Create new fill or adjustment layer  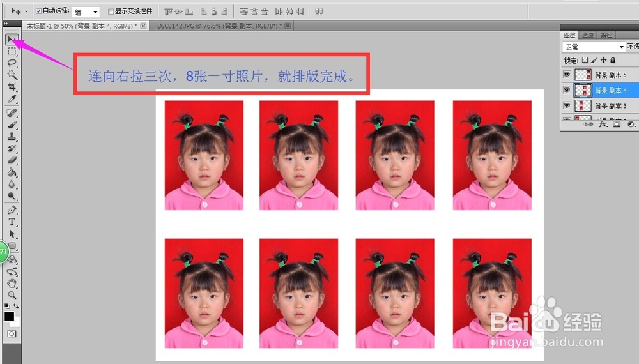pos(631,124)
